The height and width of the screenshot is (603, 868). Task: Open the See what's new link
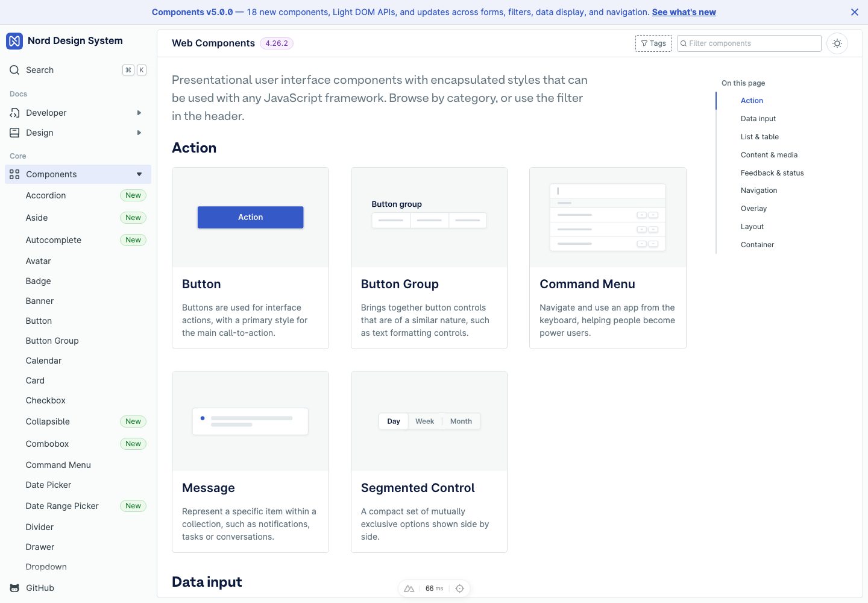[x=684, y=12]
